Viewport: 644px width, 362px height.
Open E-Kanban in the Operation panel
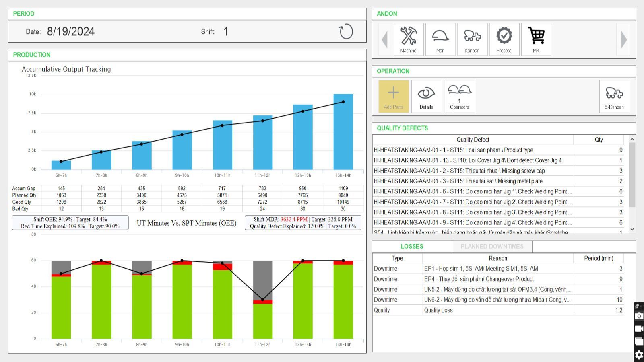coord(614,97)
